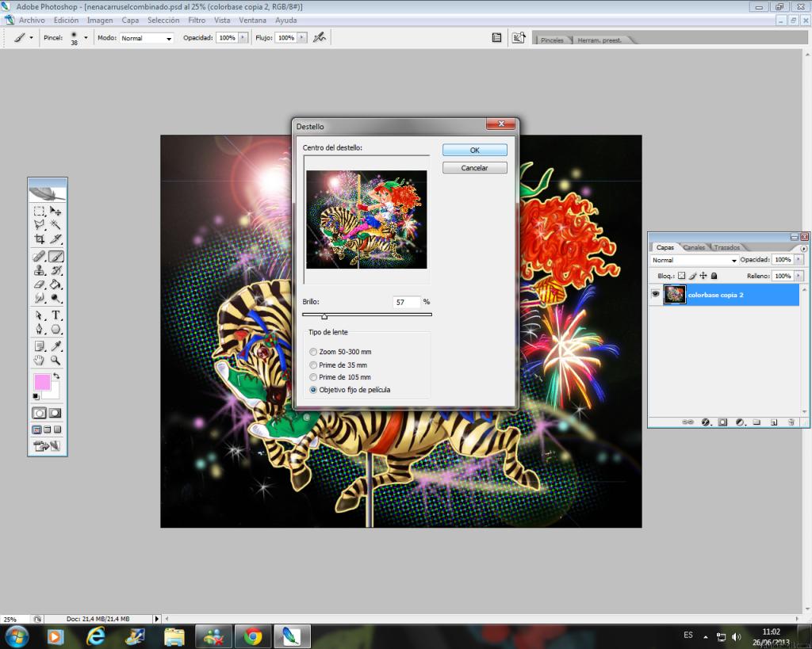Select the Pen tool

[40, 329]
